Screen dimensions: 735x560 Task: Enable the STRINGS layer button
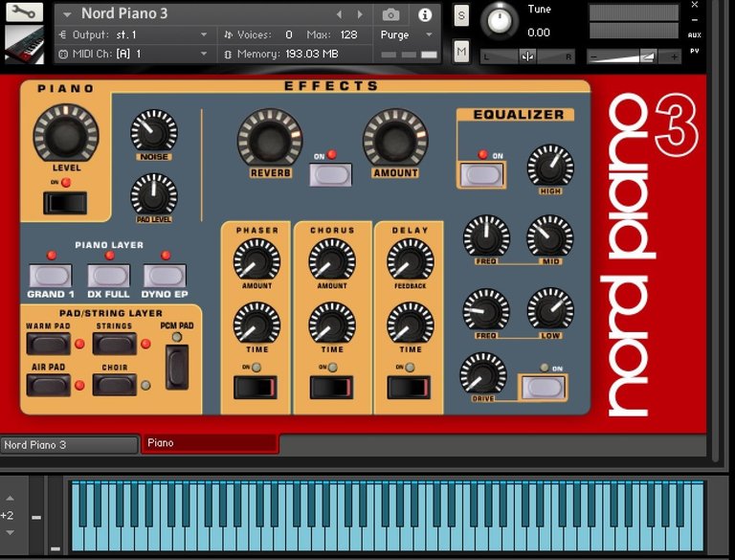[x=115, y=344]
